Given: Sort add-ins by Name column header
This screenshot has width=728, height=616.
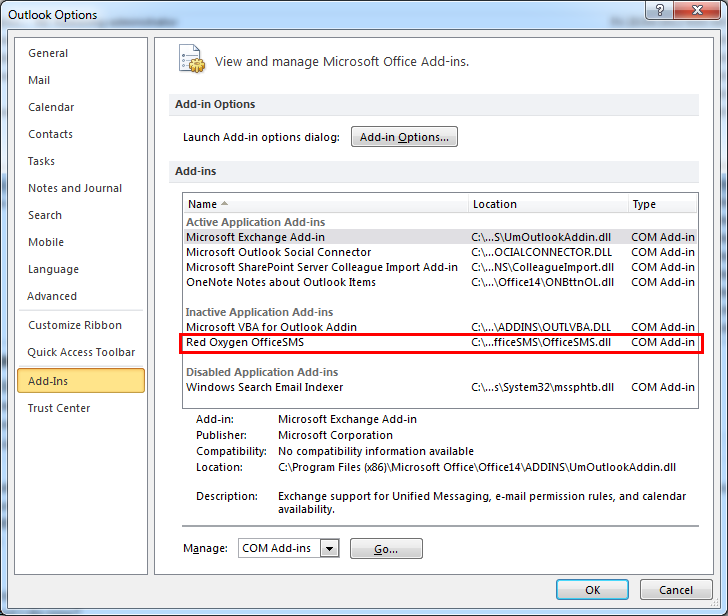Looking at the screenshot, I should click(x=325, y=204).
